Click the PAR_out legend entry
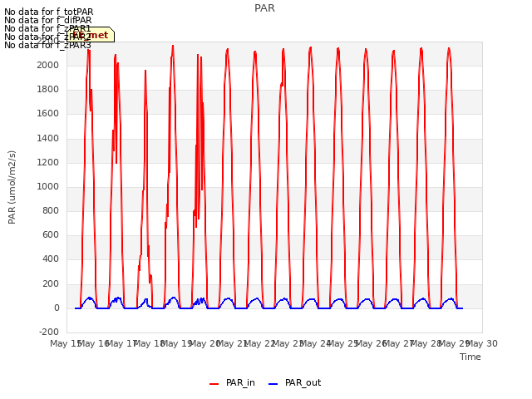The image size is (532, 399). point(295,382)
